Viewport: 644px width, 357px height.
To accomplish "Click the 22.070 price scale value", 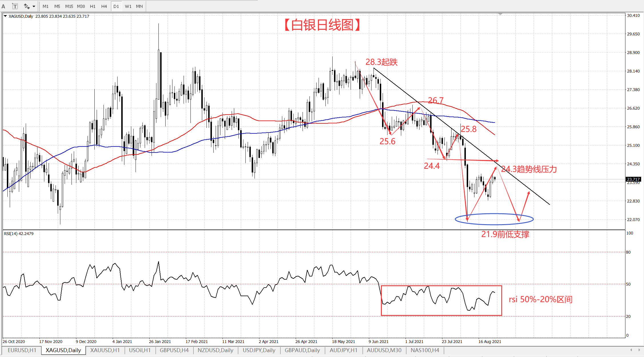I will coord(633,220).
